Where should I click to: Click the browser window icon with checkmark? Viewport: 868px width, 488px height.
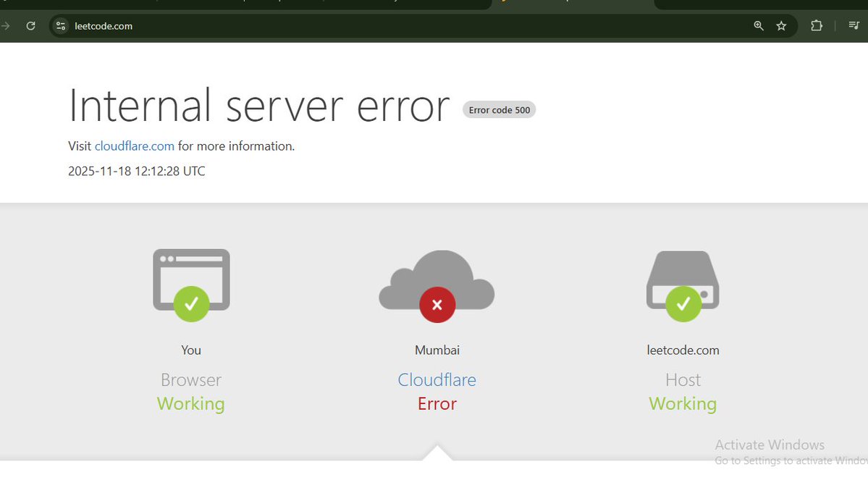point(192,285)
